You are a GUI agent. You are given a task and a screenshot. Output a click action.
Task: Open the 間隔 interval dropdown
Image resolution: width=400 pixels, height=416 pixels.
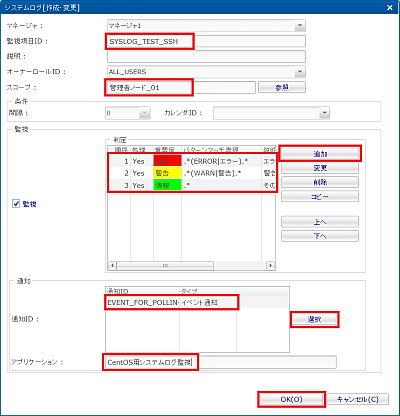145,113
